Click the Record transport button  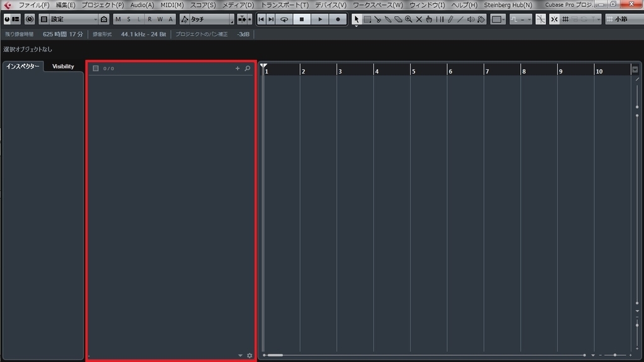[x=338, y=19]
